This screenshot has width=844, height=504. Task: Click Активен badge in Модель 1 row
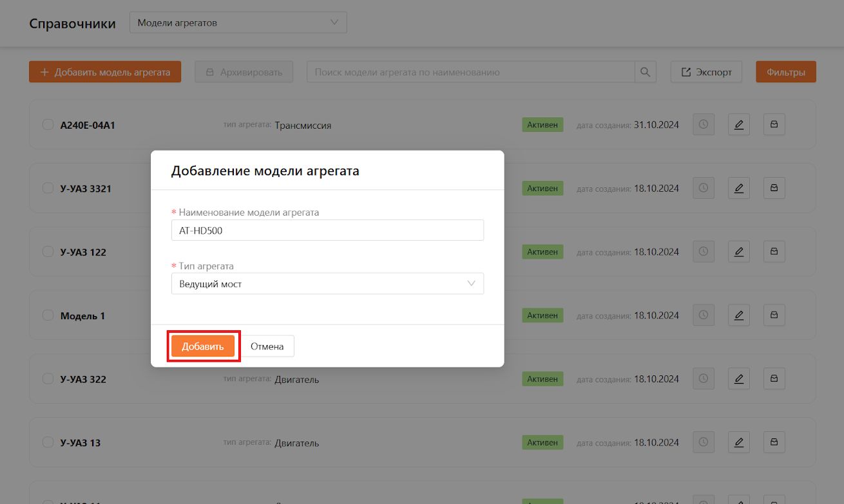coord(542,315)
